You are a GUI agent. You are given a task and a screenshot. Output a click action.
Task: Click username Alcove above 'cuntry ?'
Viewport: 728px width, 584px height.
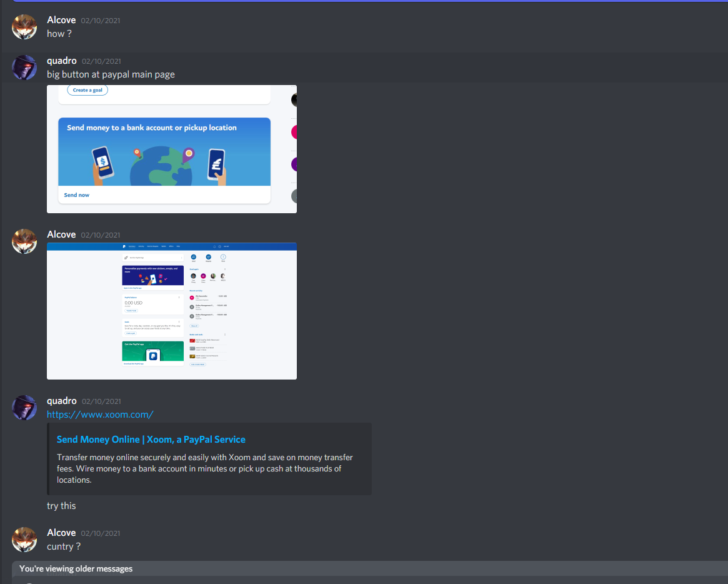pyautogui.click(x=61, y=533)
